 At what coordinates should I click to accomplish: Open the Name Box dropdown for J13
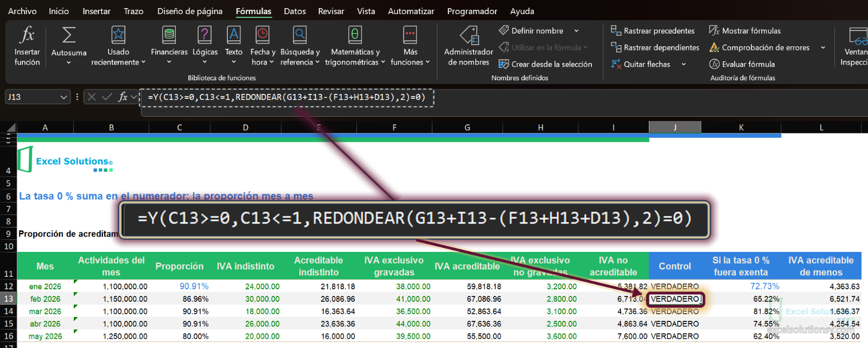point(63,97)
